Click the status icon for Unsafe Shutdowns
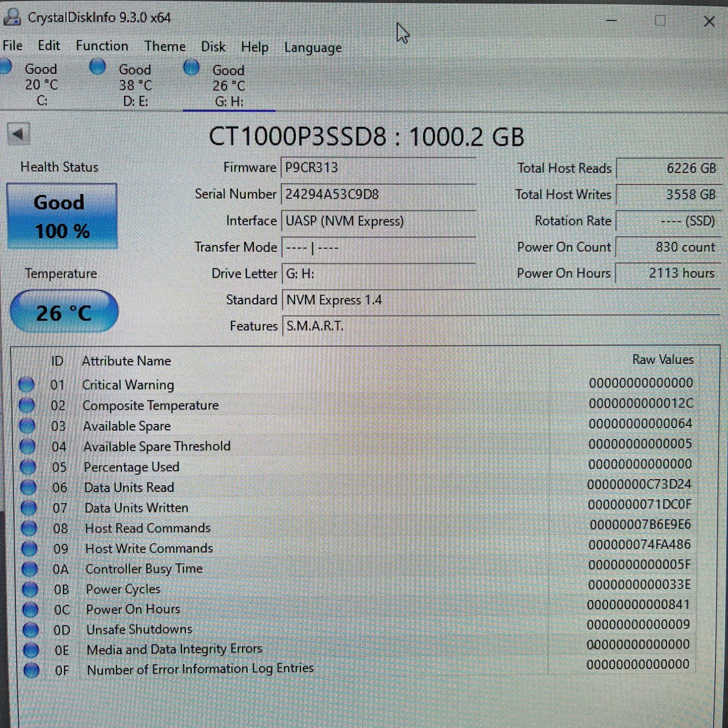 click(x=31, y=630)
